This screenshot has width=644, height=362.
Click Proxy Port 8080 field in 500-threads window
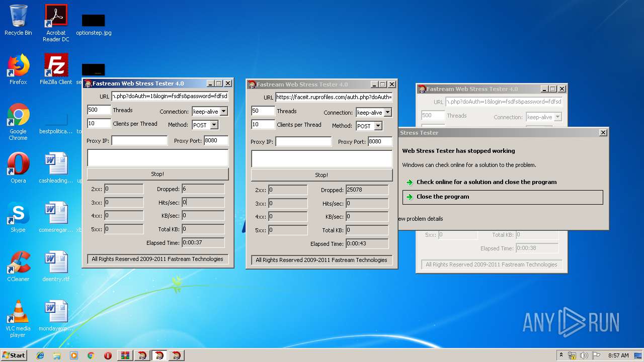pyautogui.click(x=216, y=141)
